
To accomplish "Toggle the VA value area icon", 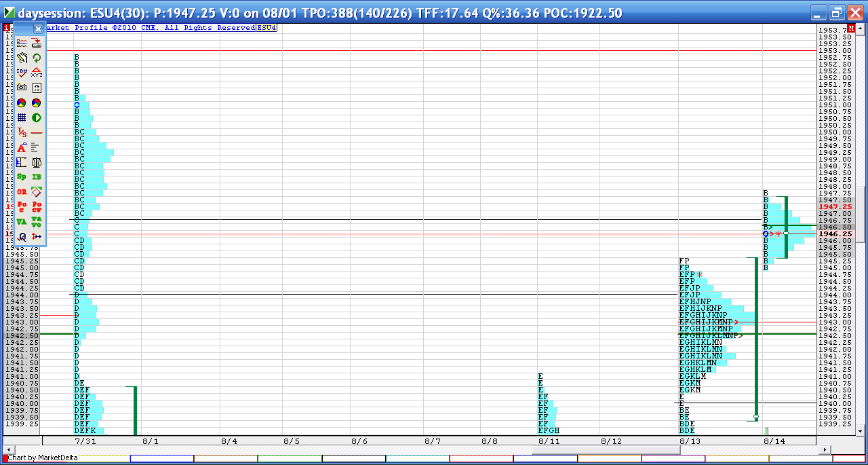I will tap(22, 222).
